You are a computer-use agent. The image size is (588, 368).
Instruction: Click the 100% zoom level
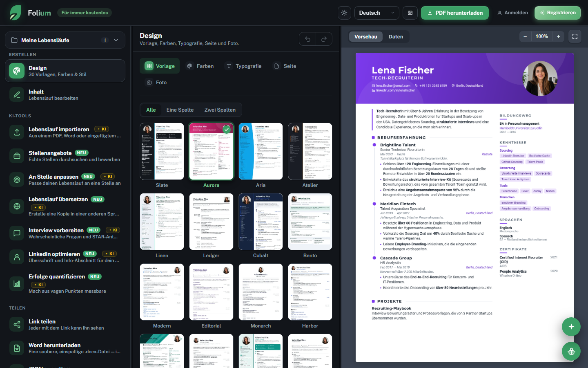pyautogui.click(x=542, y=36)
